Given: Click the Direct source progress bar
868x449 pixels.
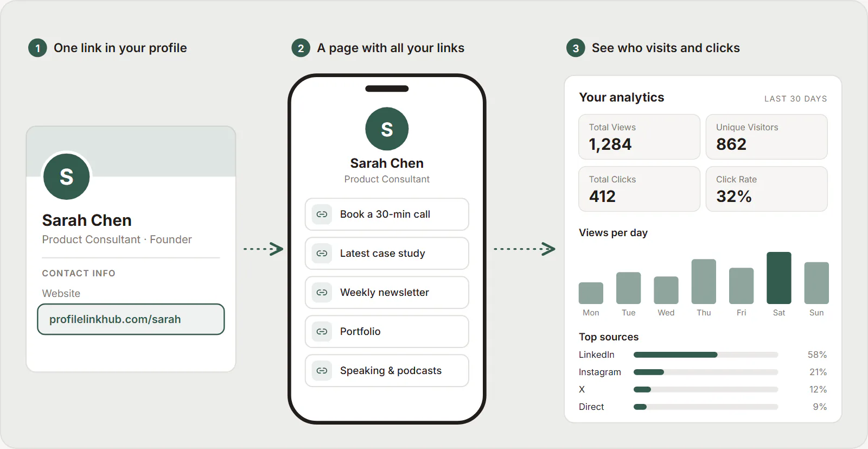Looking at the screenshot, I should click(706, 407).
